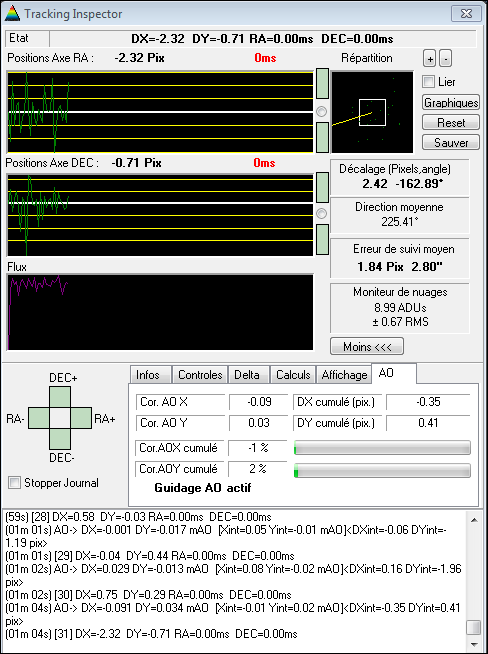The image size is (488, 654).
Task: Open the Graphiques window
Action: pos(451,102)
